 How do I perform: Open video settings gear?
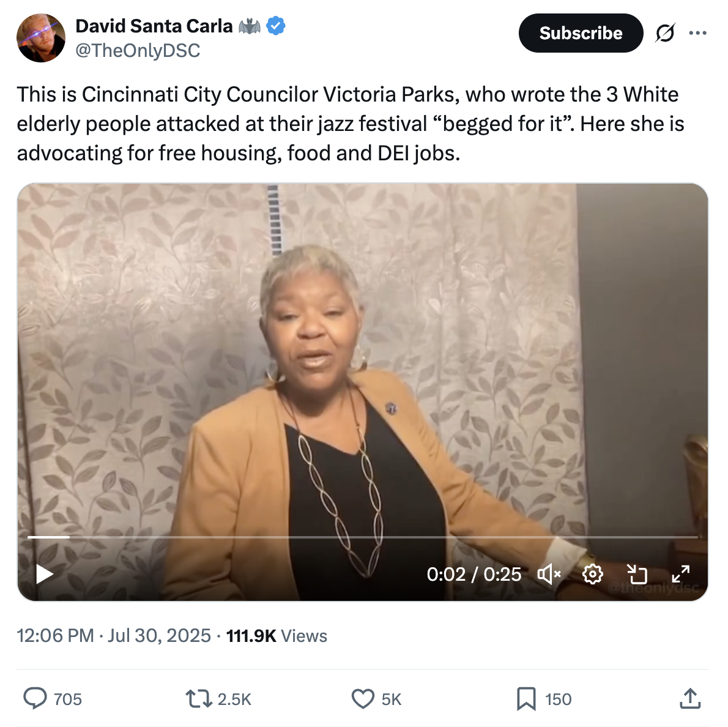(x=592, y=574)
